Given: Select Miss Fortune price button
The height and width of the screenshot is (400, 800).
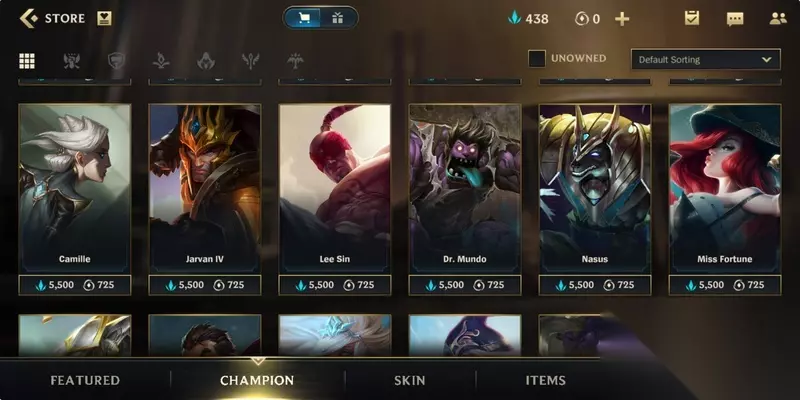Looking at the screenshot, I should pyautogui.click(x=725, y=285).
